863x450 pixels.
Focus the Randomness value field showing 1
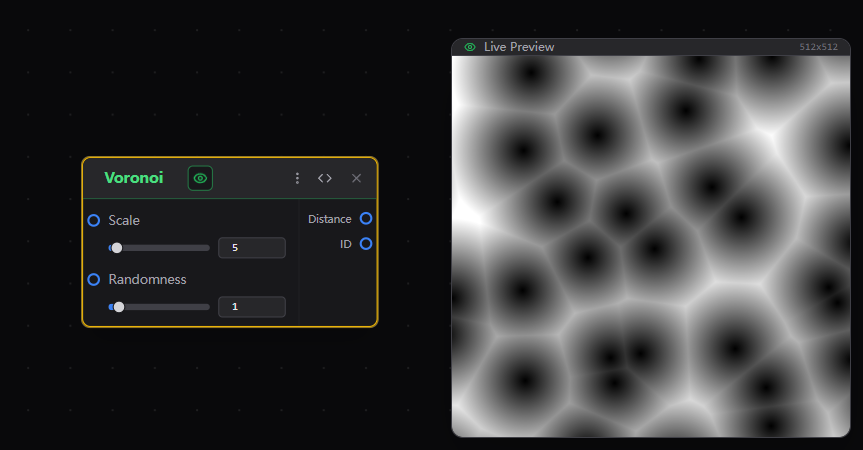pos(251,307)
